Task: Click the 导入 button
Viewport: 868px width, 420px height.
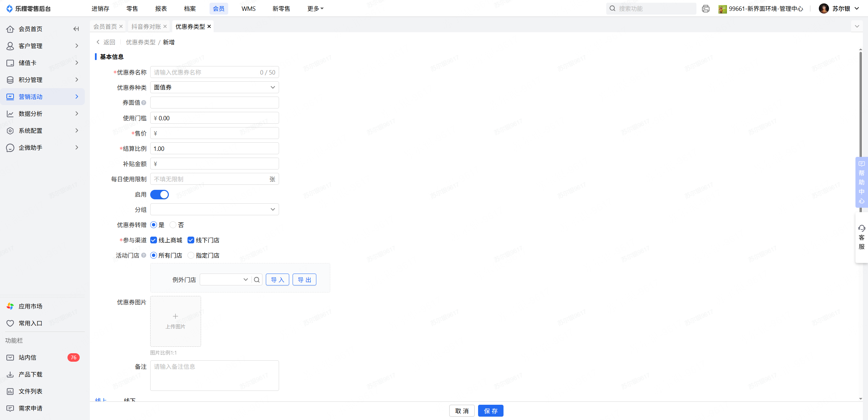Action: point(277,280)
